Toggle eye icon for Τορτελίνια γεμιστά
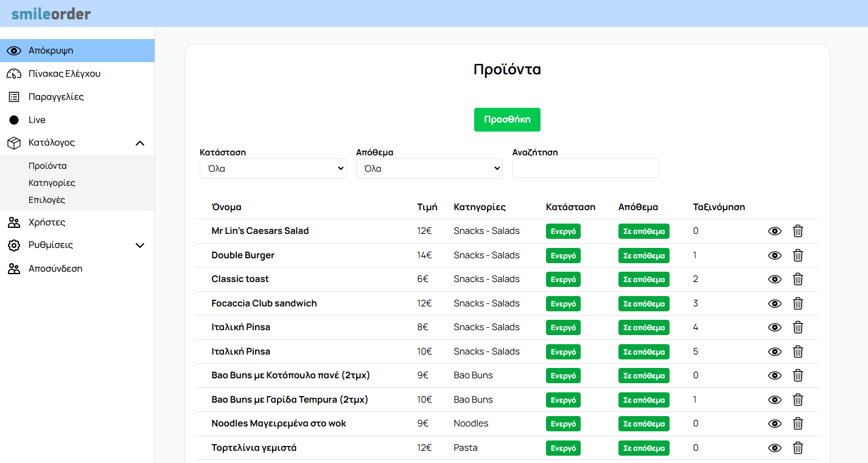 (774, 448)
